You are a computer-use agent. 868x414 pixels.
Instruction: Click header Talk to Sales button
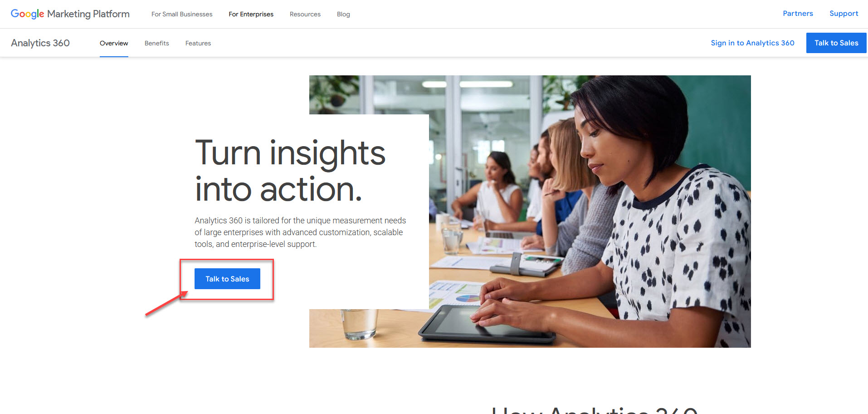(836, 43)
